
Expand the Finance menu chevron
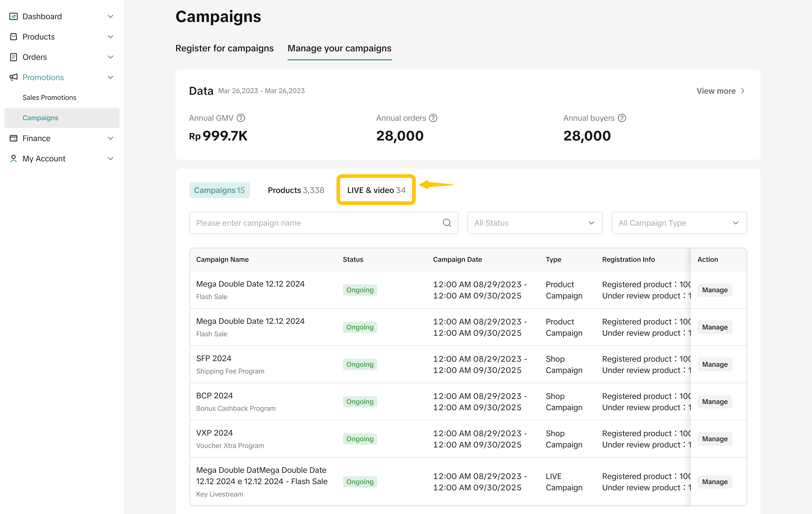point(110,138)
